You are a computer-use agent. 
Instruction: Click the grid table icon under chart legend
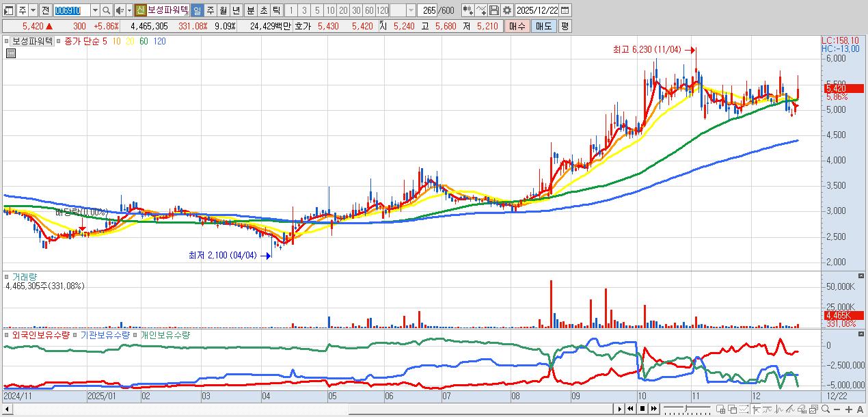[x=10, y=53]
